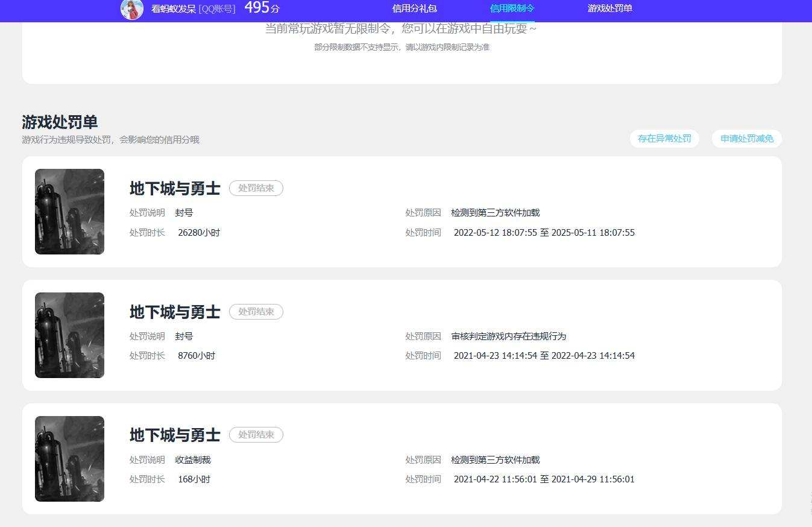
Task: Click the 检测到第三方软件加载 reason on 26280小时 card
Action: (x=496, y=213)
